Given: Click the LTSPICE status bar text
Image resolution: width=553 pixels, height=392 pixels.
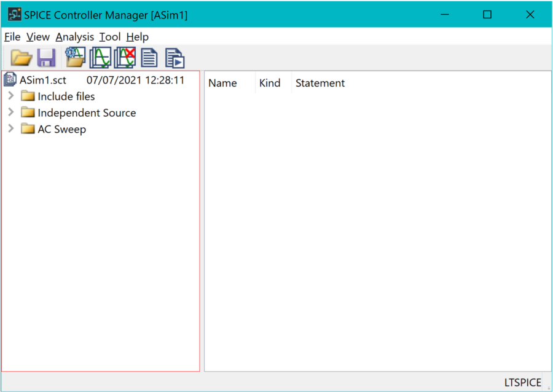Looking at the screenshot, I should point(523,383).
